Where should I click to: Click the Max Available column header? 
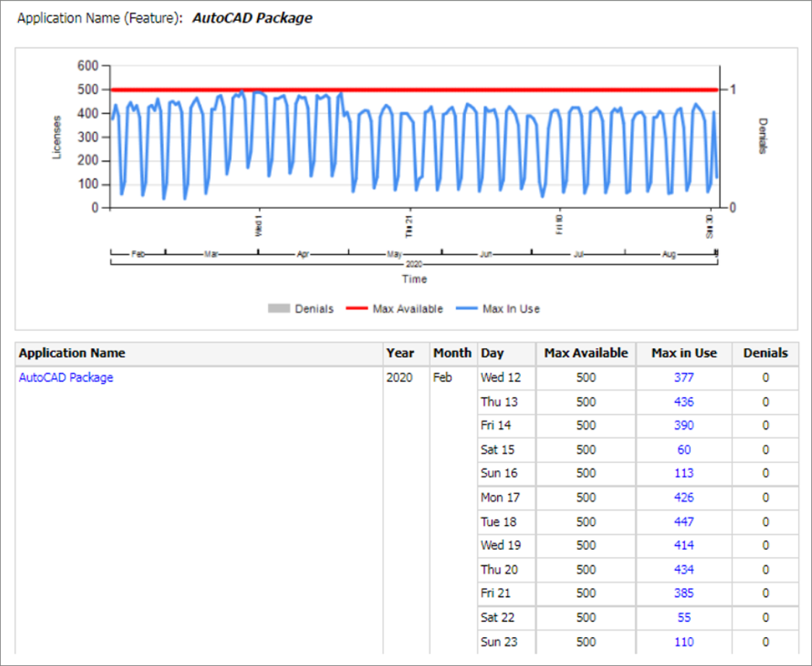[585, 353]
